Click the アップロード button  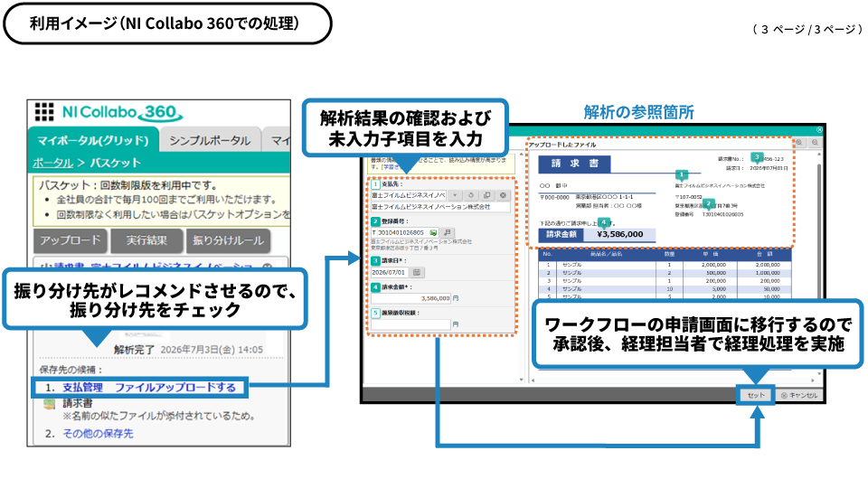71,240
